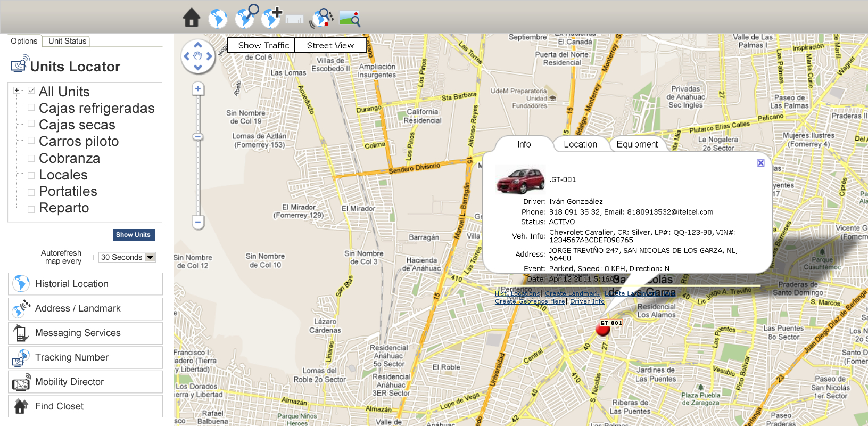Enable the Autorefresh map checkbox

91,257
